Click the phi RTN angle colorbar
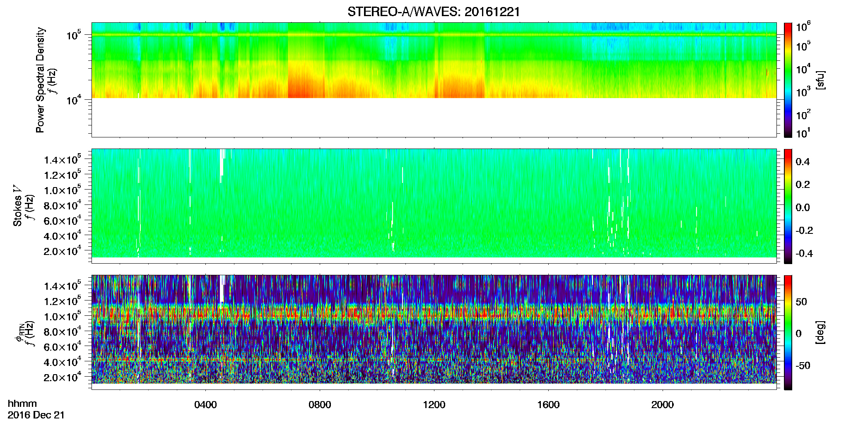Screen dimensions: 868x447 (x=788, y=332)
